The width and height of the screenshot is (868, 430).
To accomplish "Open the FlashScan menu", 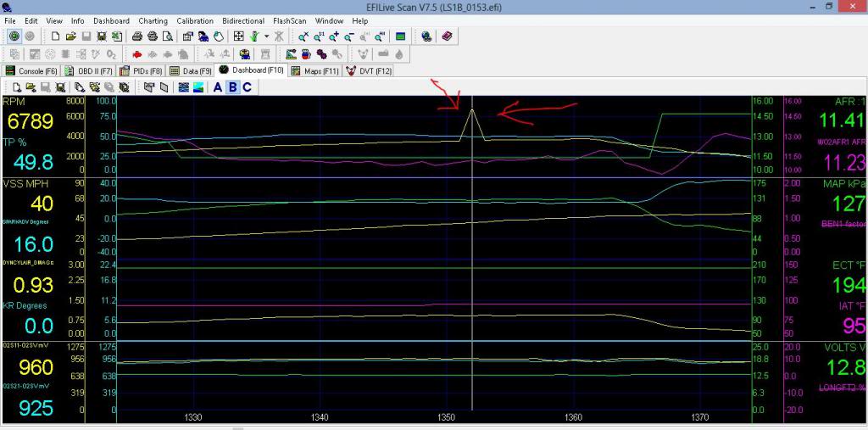I will pos(290,21).
